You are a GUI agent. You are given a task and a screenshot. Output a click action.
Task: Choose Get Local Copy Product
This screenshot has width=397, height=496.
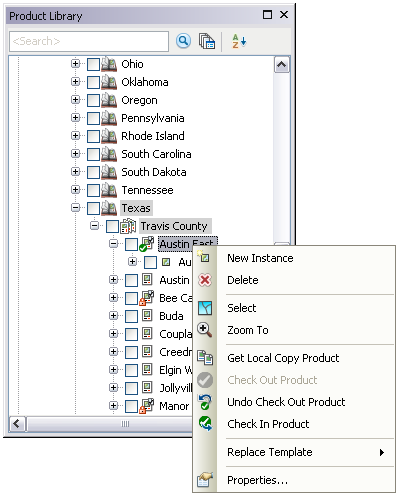click(x=294, y=358)
